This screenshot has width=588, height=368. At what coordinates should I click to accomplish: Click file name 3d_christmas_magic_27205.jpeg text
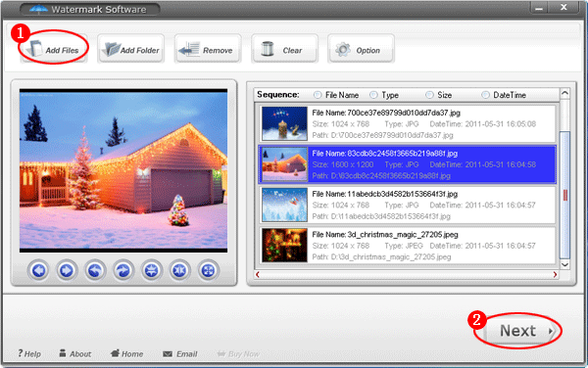403,235
